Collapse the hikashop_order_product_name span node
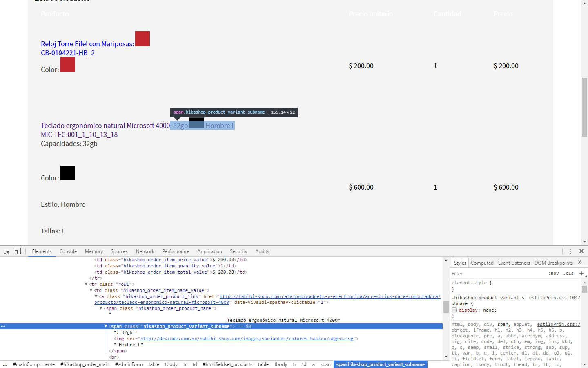This screenshot has height=368, width=588. point(101,308)
